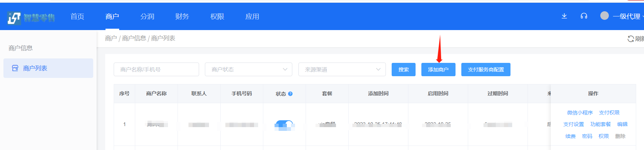Click the 操作 column header
The width and height of the screenshot is (644, 150).
tap(593, 94)
